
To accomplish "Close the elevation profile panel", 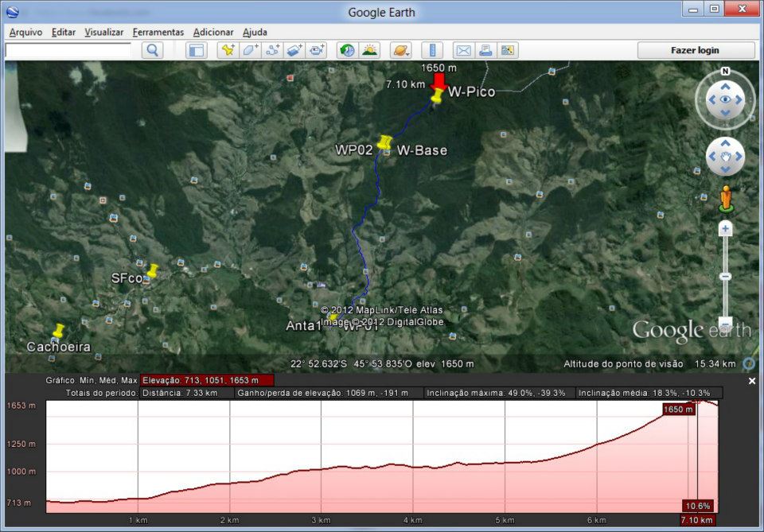I will [x=752, y=382].
